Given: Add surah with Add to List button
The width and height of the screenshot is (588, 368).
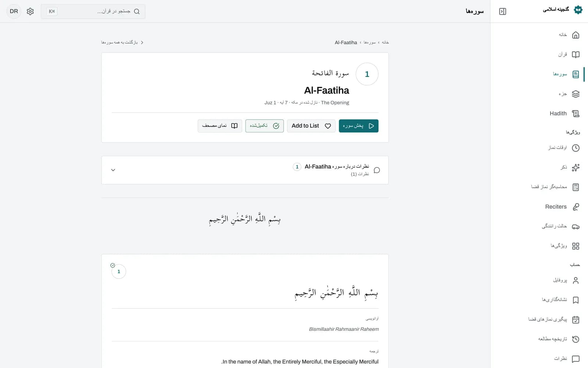Looking at the screenshot, I should click(311, 126).
